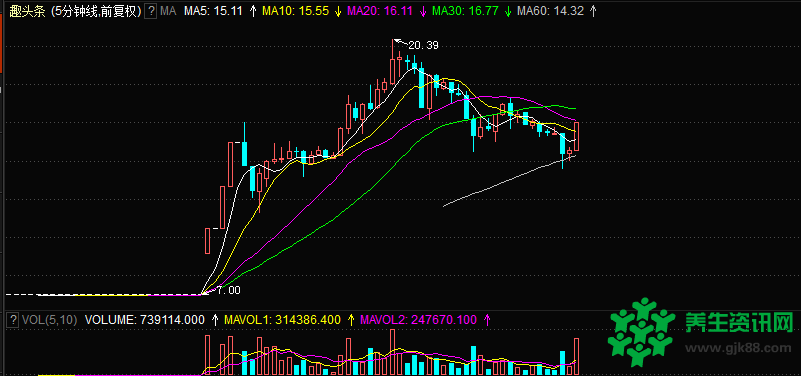Click the 20.39 high price label
Viewport: 801px width, 376px height.
point(423,45)
